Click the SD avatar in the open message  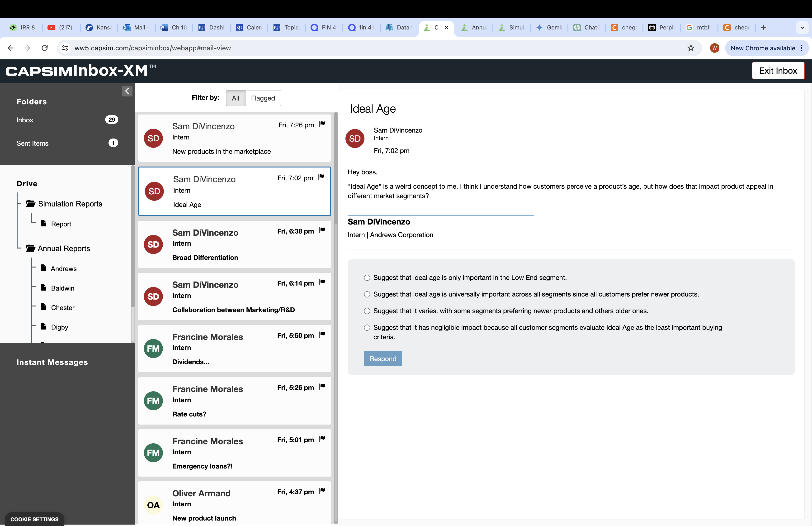tap(355, 138)
